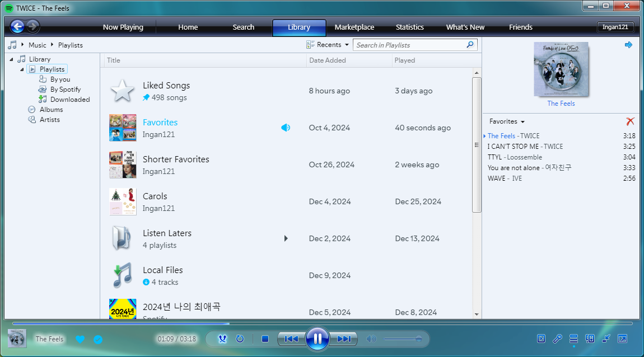Open the Now Playing tab
The height and width of the screenshot is (357, 644).
[123, 27]
